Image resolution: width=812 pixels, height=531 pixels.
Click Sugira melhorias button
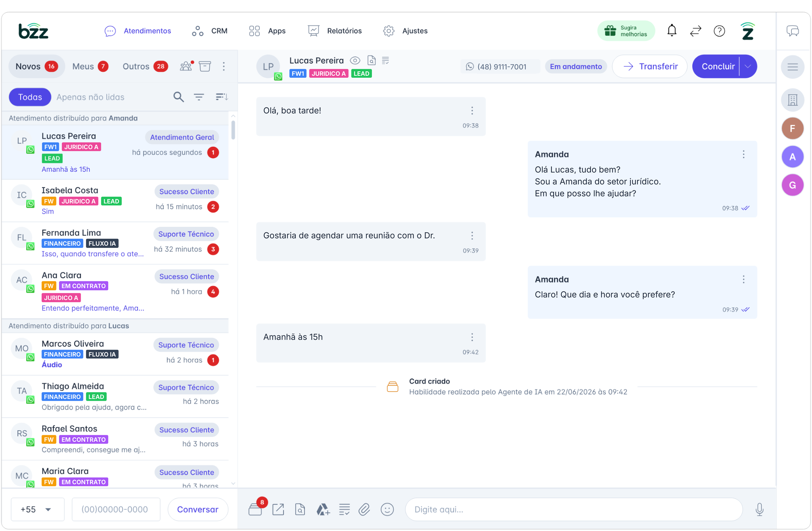626,31
